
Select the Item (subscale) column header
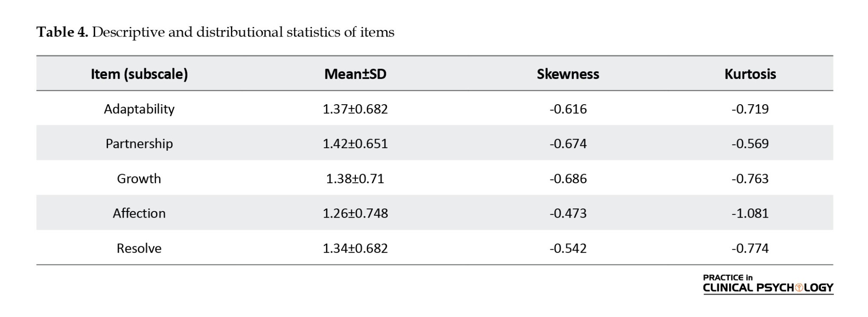139,74
